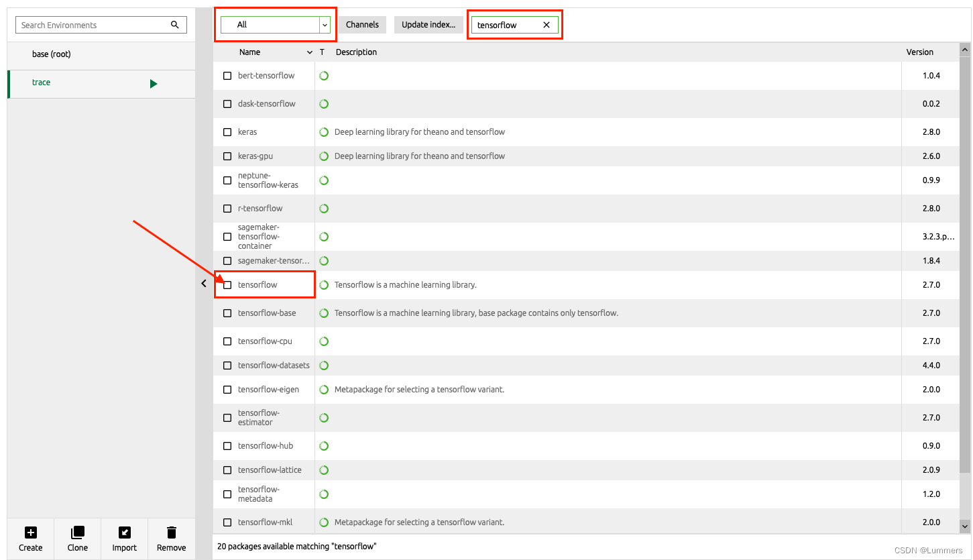Click the status circle icon for tensorflow-estimator
973x560 pixels.
[x=324, y=418]
